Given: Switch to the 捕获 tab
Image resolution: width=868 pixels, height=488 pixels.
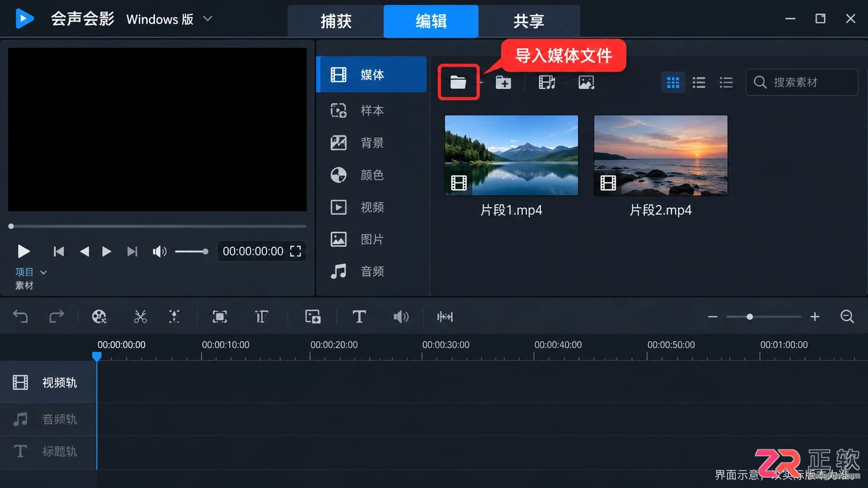Looking at the screenshot, I should (x=336, y=21).
